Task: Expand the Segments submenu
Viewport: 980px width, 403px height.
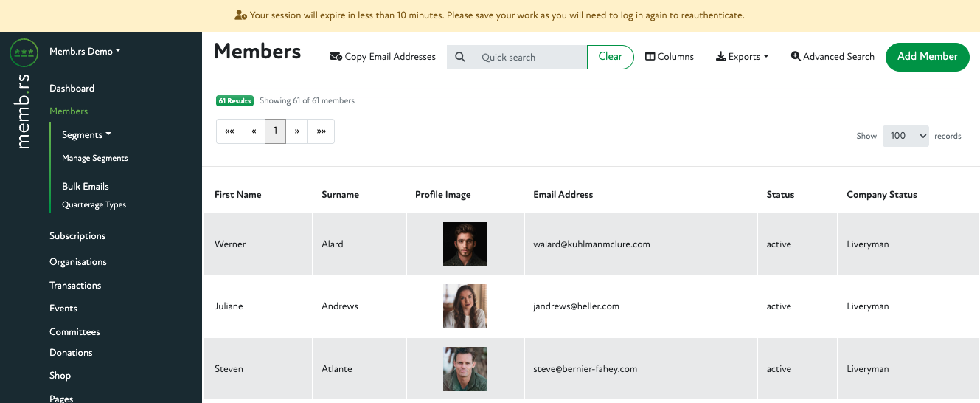Action: 86,135
